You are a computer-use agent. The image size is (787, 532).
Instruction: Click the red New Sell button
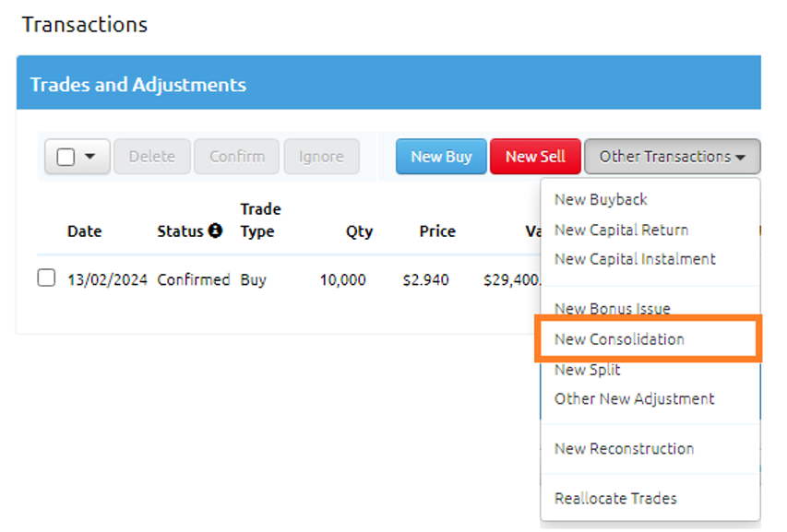(x=535, y=157)
